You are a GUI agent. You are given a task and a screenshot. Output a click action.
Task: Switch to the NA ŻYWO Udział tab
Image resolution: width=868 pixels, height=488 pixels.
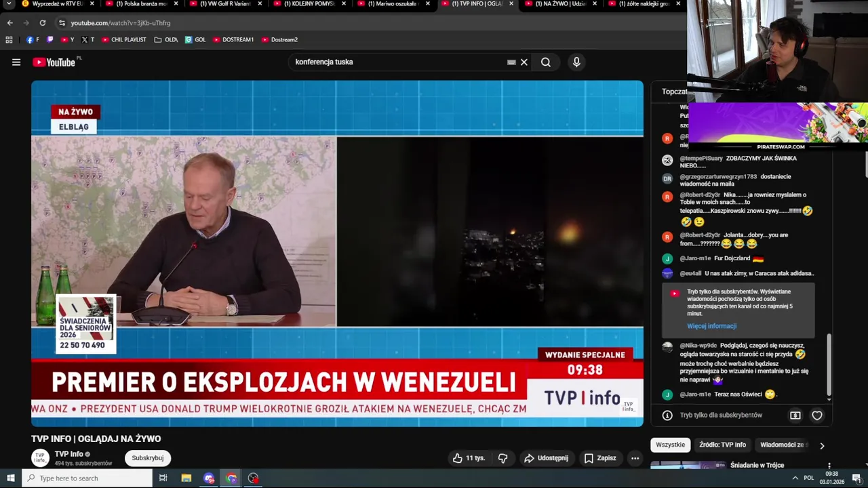pos(560,4)
